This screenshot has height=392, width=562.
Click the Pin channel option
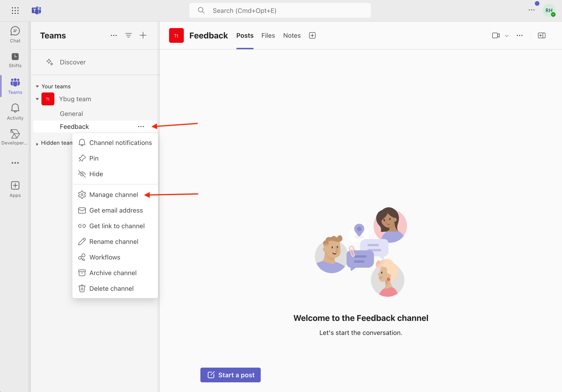94,158
